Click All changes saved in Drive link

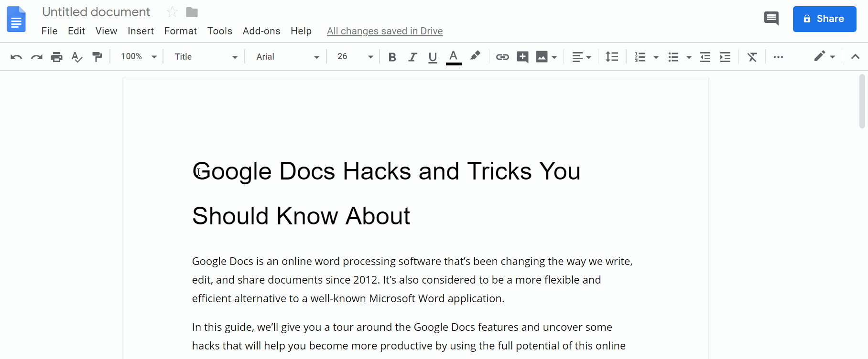pos(384,31)
